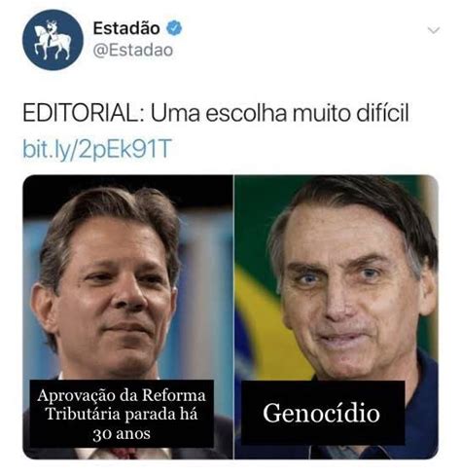Open the Estadão horse-rider profile avatar
This screenshot has height=476, width=461.
coord(53,40)
